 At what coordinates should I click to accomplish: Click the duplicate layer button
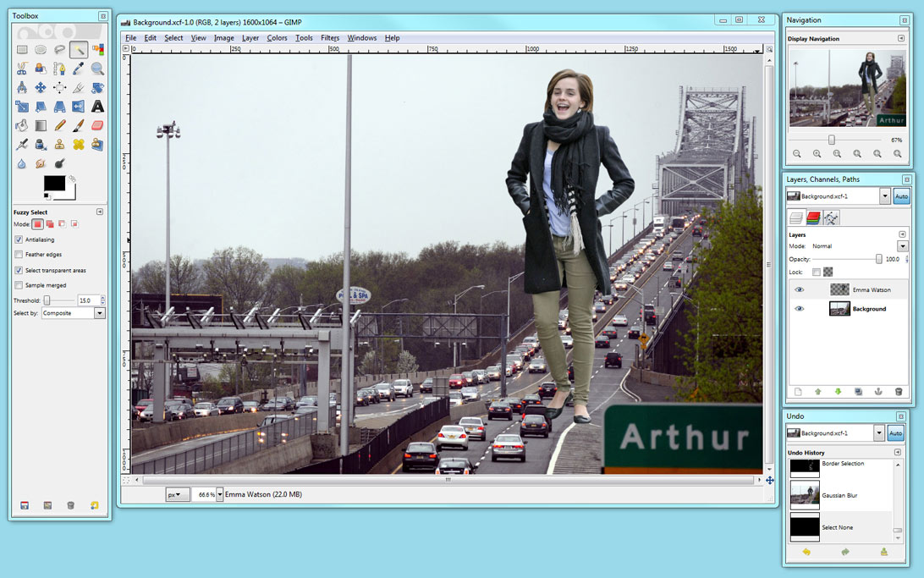pos(858,391)
